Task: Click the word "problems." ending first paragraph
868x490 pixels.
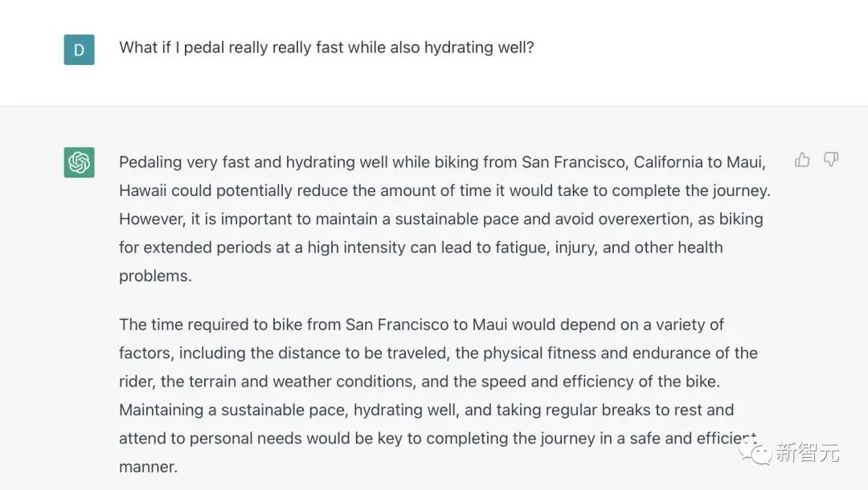Action: tap(156, 276)
